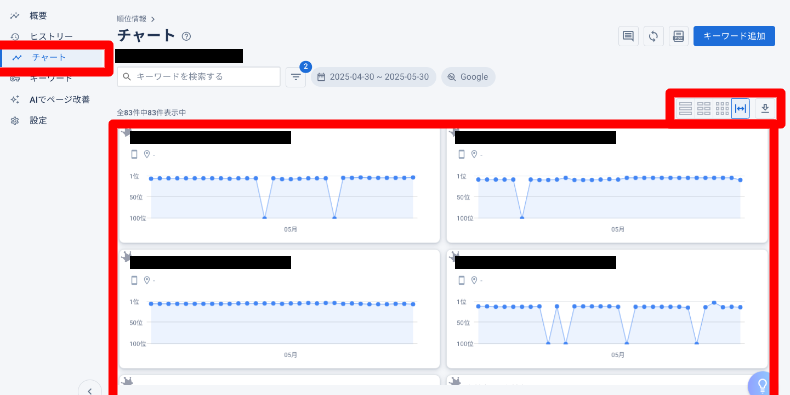The height and width of the screenshot is (395, 790).
Task: Click pin icon on first chart card
Action: pyautogui.click(x=126, y=134)
